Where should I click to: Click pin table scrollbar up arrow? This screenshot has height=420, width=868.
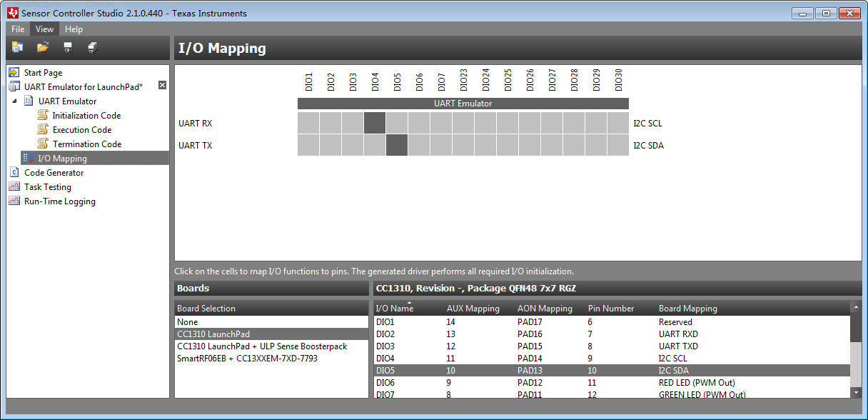856,307
